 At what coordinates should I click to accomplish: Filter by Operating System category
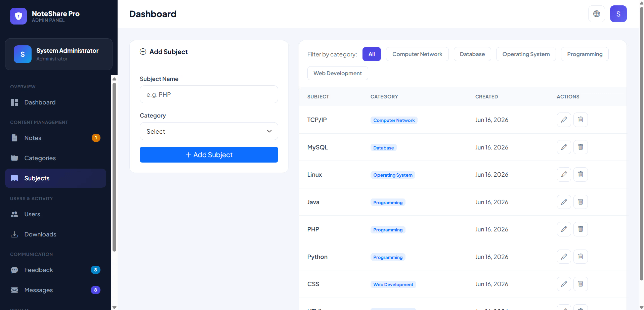[526, 54]
